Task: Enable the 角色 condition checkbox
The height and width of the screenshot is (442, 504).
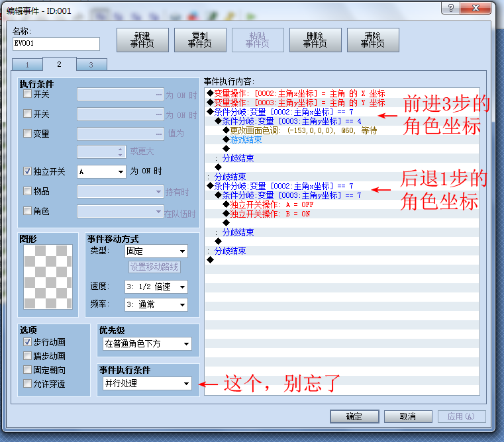Action: pyautogui.click(x=28, y=211)
